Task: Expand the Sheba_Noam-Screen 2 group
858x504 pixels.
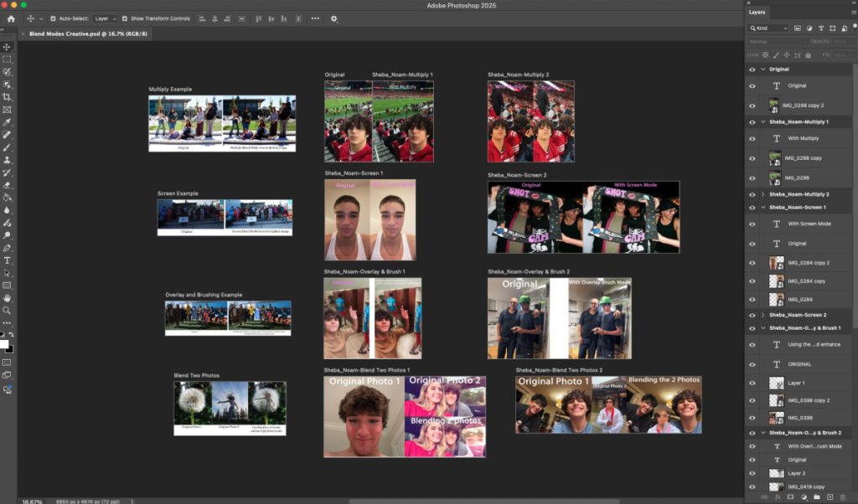Action: click(x=762, y=316)
